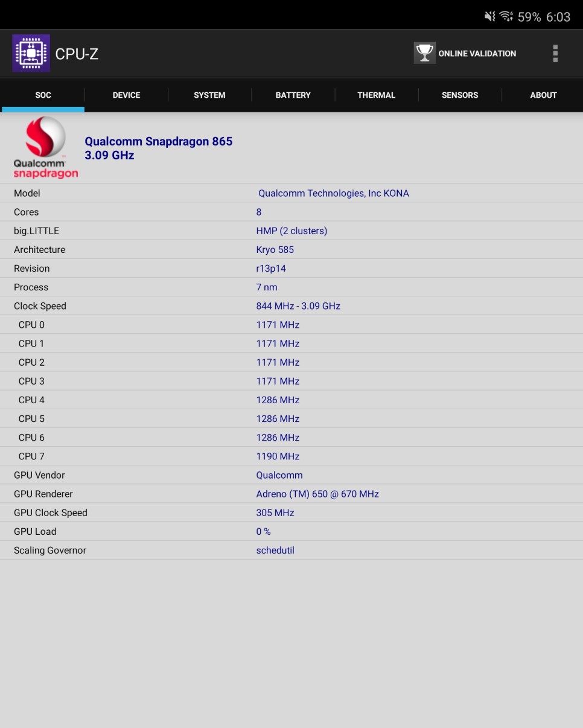Tap the Qualcomm Snapdragon logo
The image size is (583, 728).
click(46, 148)
